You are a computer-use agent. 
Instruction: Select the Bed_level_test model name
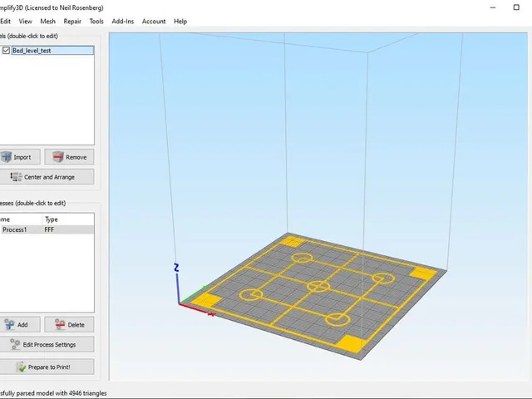(52, 51)
